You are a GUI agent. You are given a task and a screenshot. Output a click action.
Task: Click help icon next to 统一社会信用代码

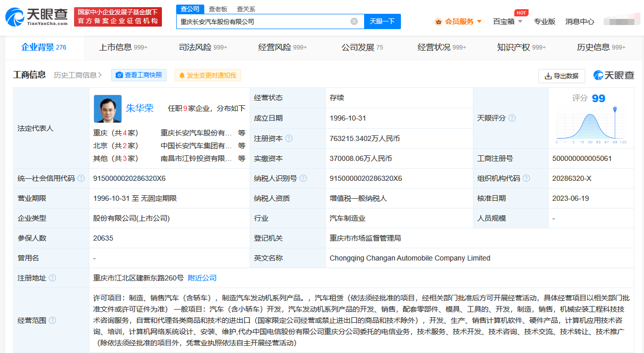pos(81,178)
